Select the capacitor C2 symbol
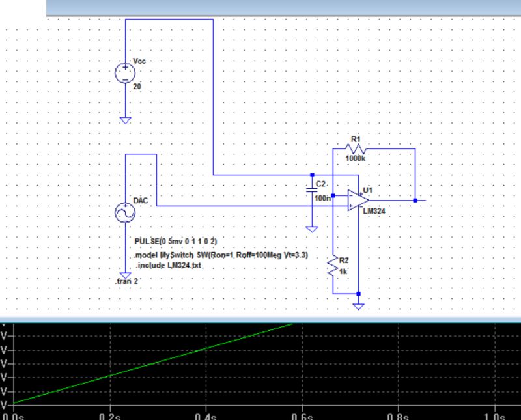The image size is (521, 420). pos(311,191)
